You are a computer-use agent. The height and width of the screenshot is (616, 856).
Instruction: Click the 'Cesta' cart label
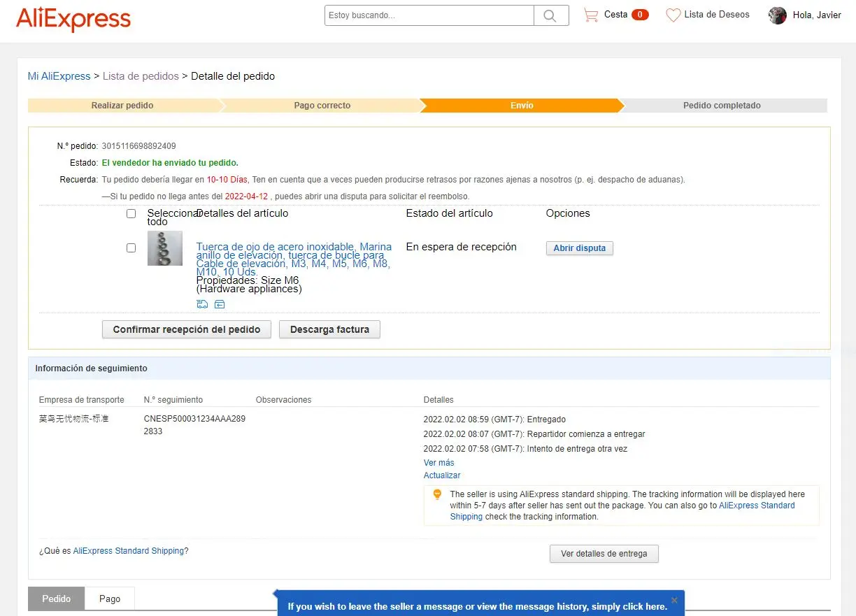tap(616, 14)
